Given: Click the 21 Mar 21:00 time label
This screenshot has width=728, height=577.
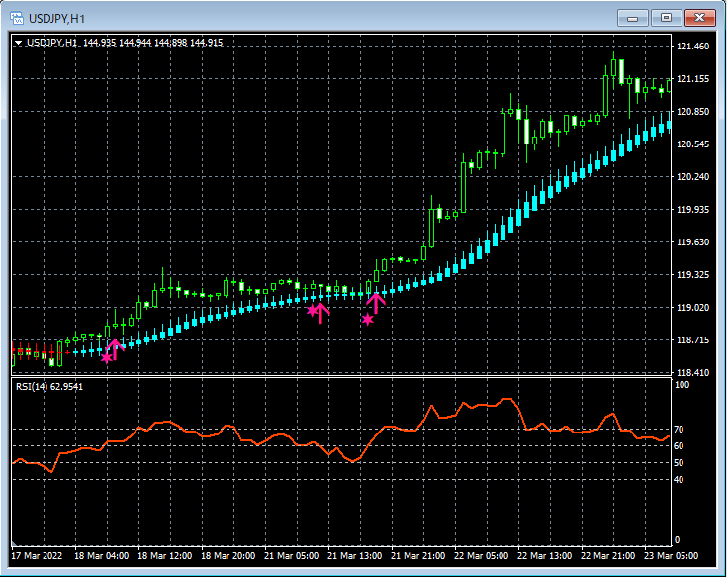Looking at the screenshot, I should [x=417, y=555].
